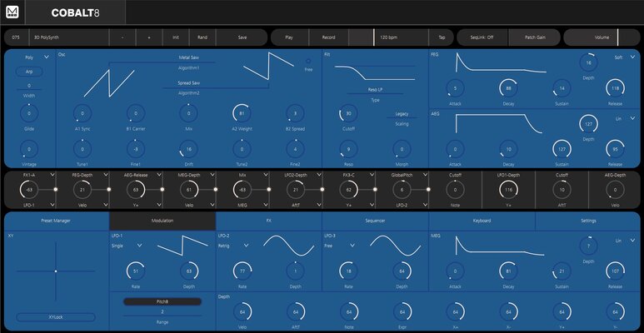The height and width of the screenshot is (333, 644).
Task: Click the Save patch button
Action: pyautogui.click(x=242, y=37)
